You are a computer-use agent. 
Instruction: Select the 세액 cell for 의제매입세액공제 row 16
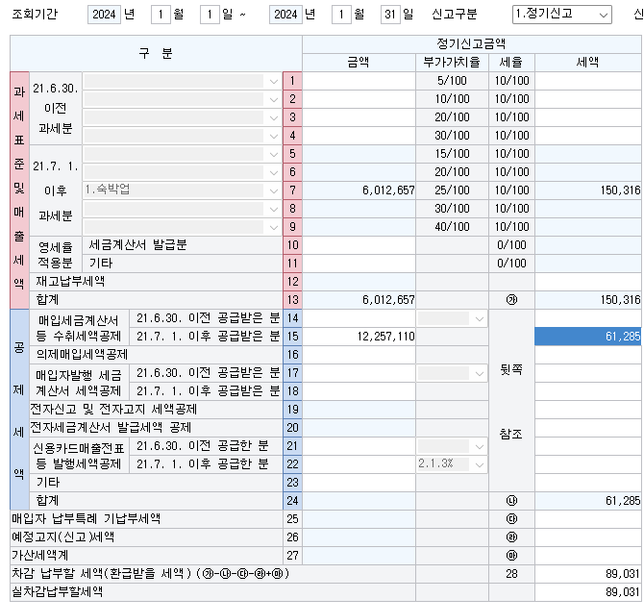click(588, 355)
